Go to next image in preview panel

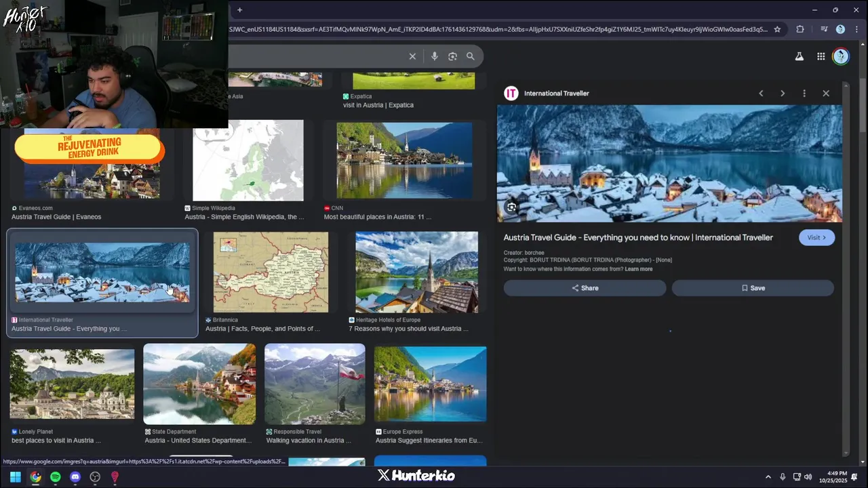[x=783, y=94]
